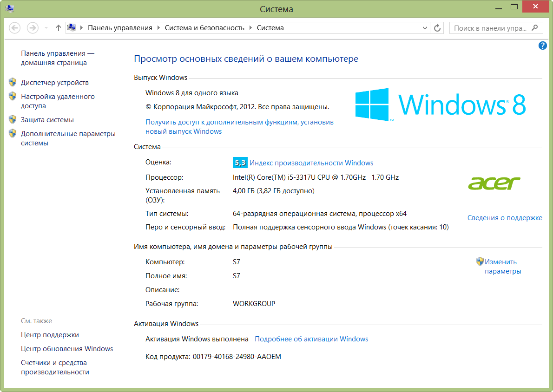553x392 pixels.
Task: Expand chevron after Система и безопасность
Action: (250, 27)
